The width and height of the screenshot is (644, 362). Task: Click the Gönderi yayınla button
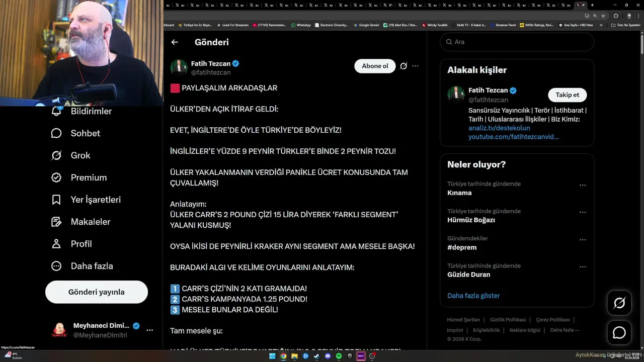(x=97, y=292)
